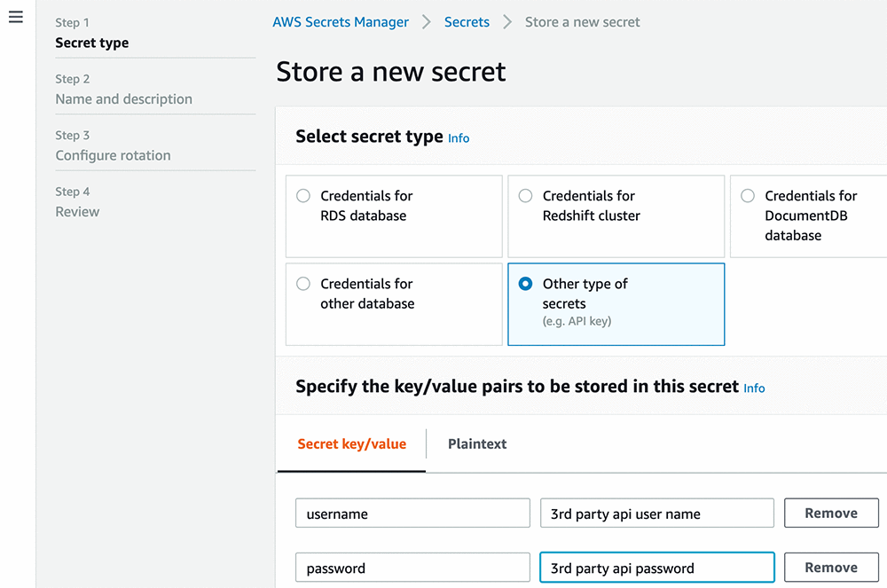The image size is (887, 588).
Task: Click the password key input field
Action: [412, 568]
